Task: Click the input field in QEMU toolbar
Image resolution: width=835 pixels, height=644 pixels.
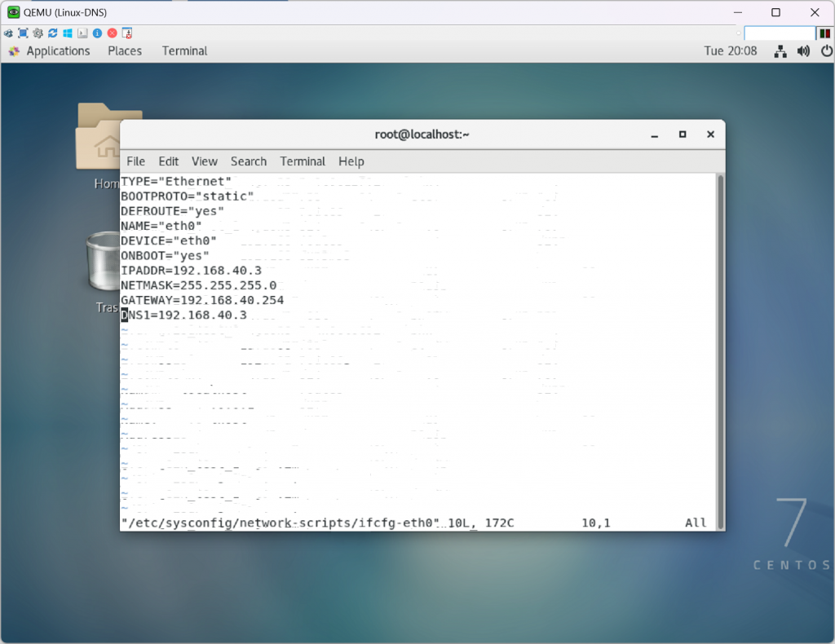Action: click(779, 33)
